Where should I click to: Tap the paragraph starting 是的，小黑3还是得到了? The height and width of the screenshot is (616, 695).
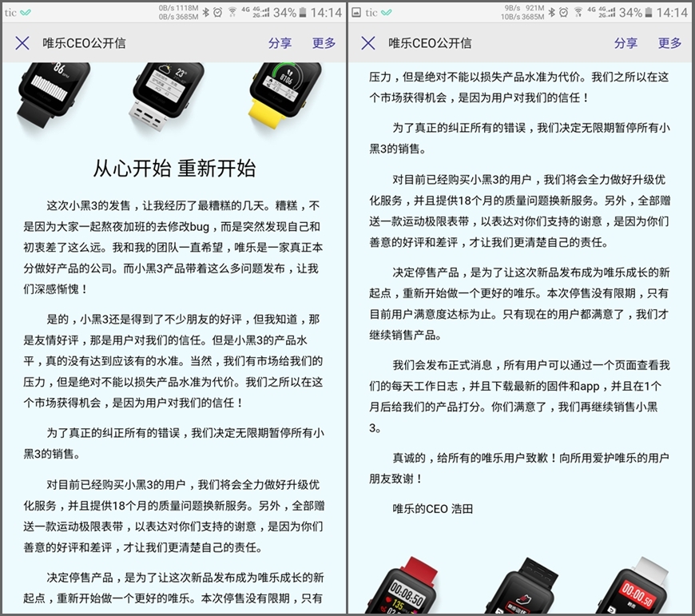pos(173,361)
